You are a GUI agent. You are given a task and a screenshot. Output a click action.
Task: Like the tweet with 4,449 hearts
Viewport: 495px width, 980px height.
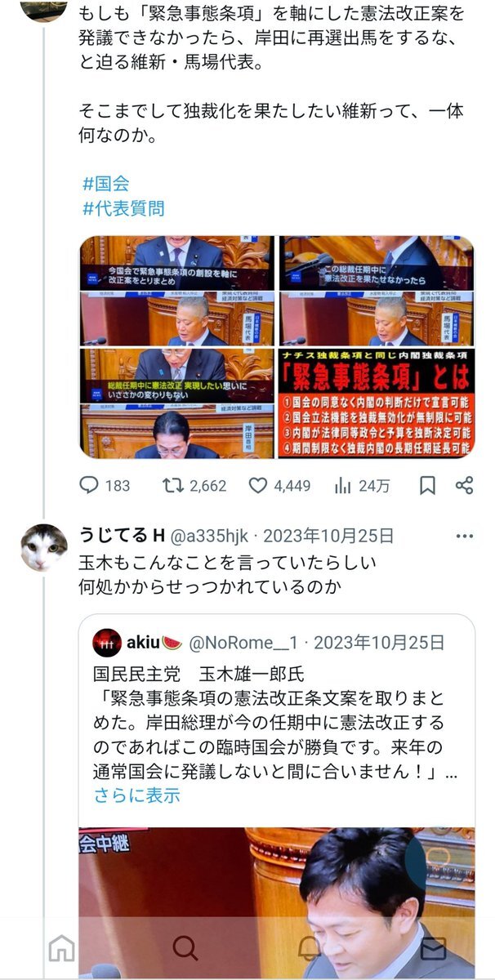click(x=258, y=485)
